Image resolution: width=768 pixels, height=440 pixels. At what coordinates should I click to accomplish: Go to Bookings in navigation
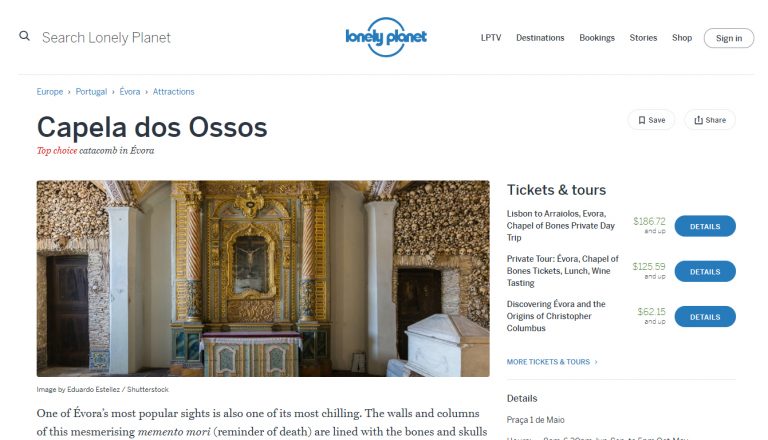597,38
